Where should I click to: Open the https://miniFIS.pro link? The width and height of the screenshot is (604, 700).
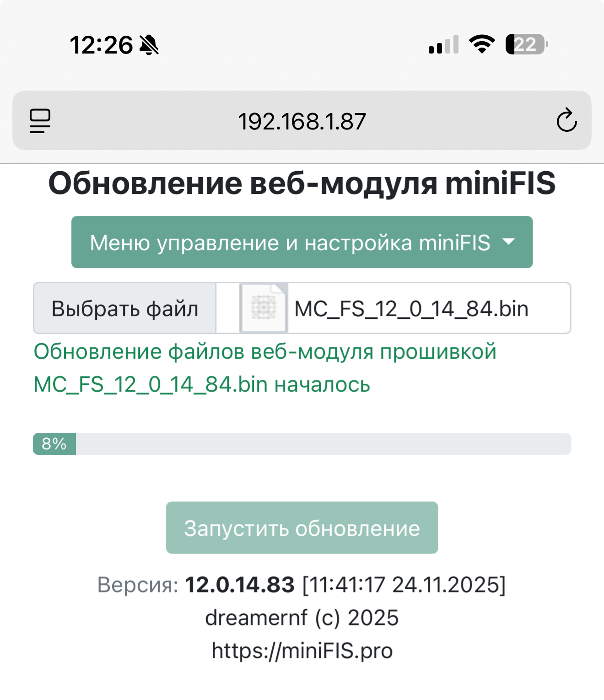click(302, 651)
